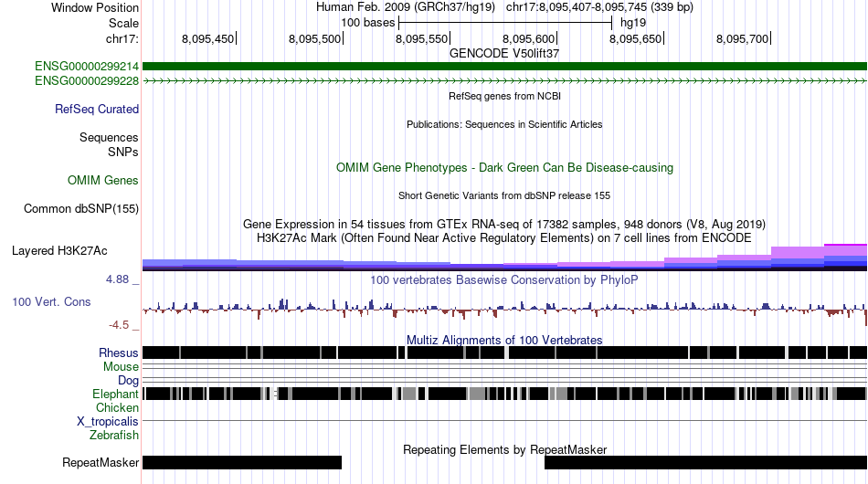Viewport: 868px width, 484px height.
Task: Click the Scale label
Action: point(123,23)
